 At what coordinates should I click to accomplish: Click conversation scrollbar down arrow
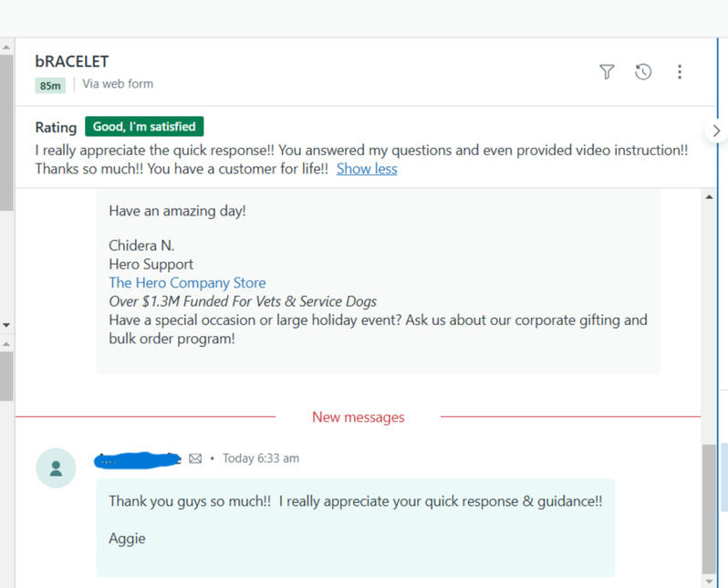click(709, 581)
